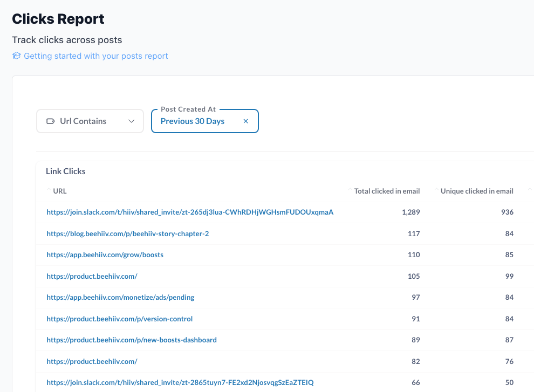Open the slack invite link zt-265dj3lua
The image size is (534, 392).
coord(190,212)
